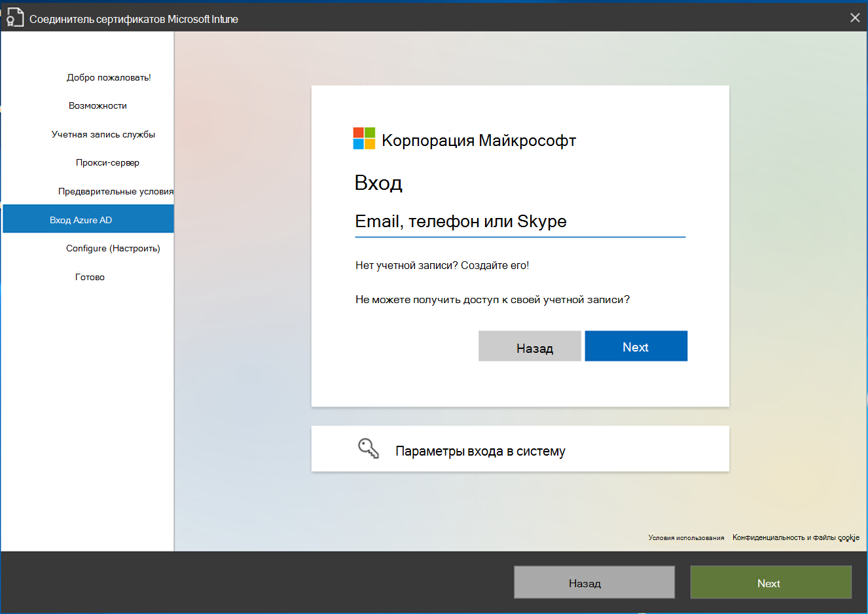Go to the Прокси-сервер step

[107, 162]
